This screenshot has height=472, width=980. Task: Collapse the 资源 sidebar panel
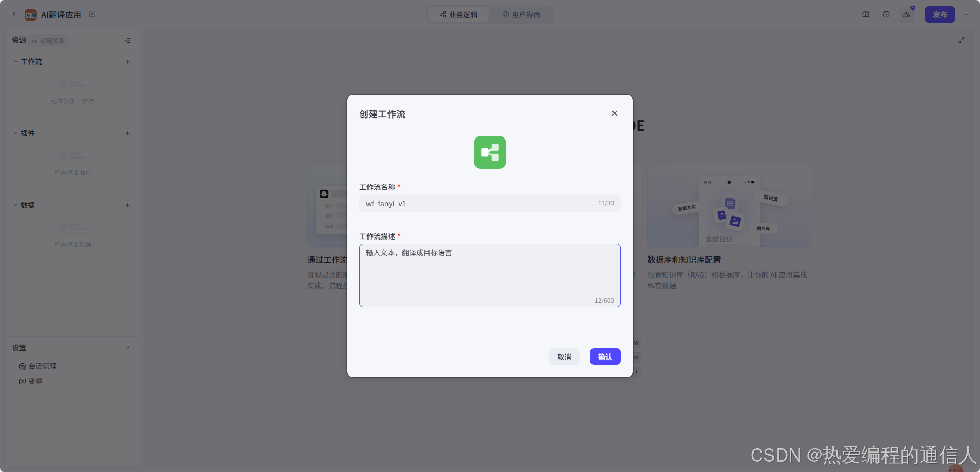coord(128,41)
